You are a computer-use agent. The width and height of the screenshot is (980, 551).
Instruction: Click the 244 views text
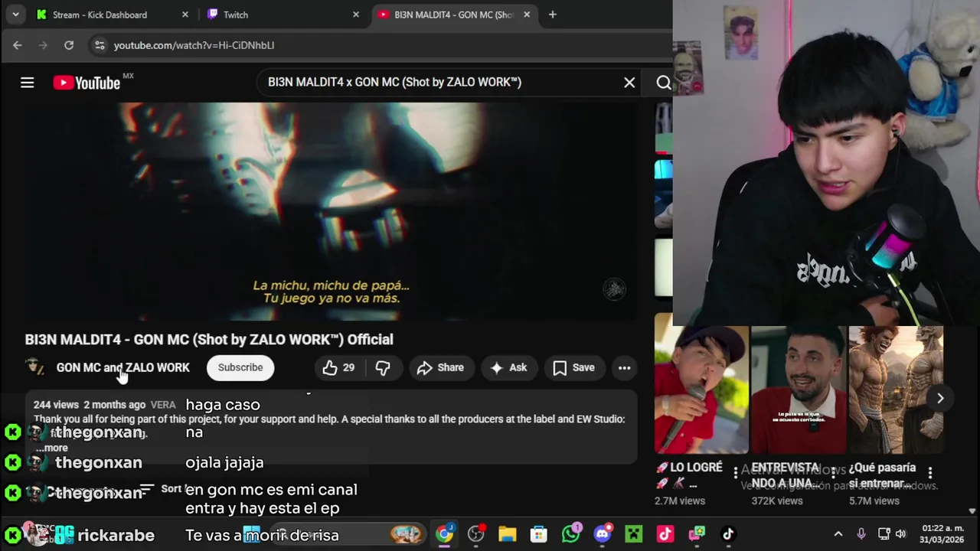point(56,405)
